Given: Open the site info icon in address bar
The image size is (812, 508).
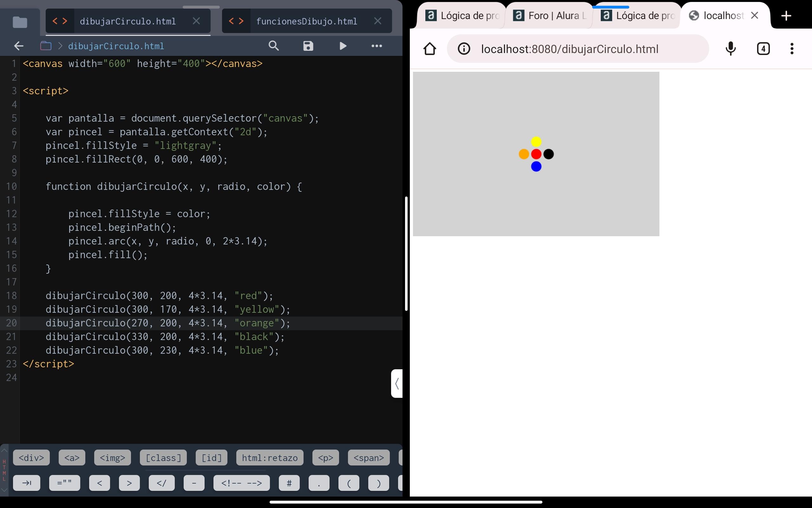Looking at the screenshot, I should click(x=464, y=49).
